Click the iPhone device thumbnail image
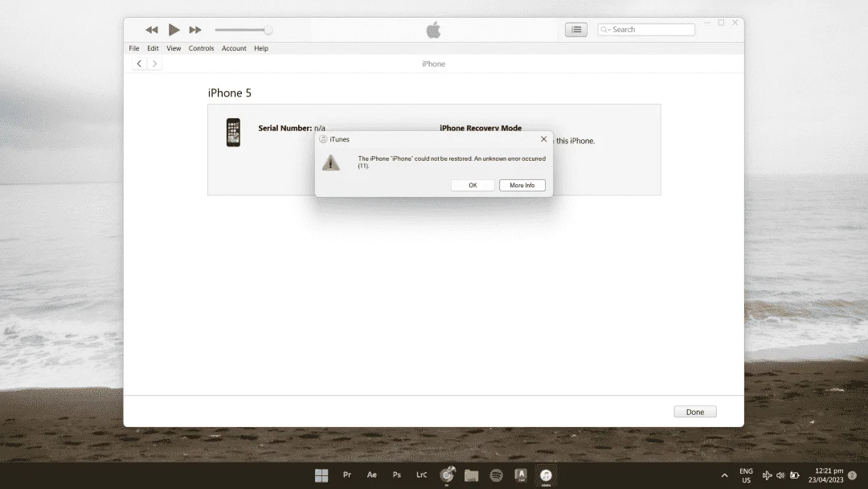The image size is (868, 489). 234,133
